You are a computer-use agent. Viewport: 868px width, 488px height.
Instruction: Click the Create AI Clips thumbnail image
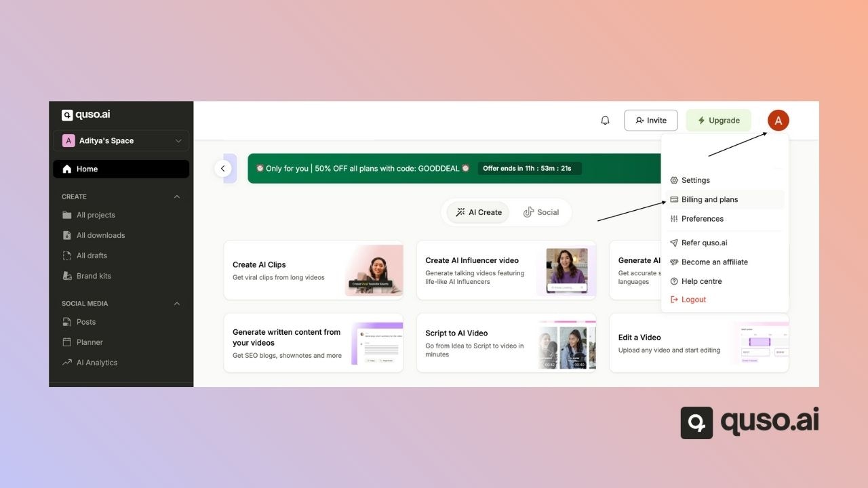[x=374, y=270]
